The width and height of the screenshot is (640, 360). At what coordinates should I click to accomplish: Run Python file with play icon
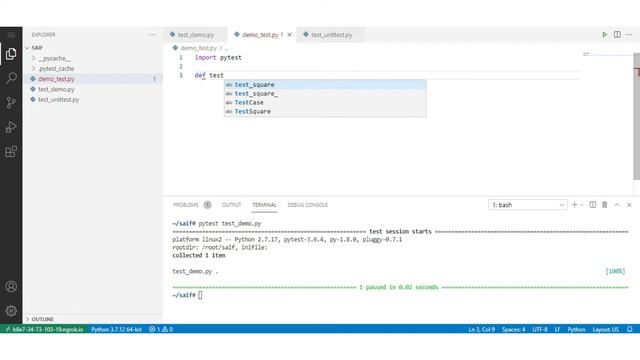click(604, 35)
